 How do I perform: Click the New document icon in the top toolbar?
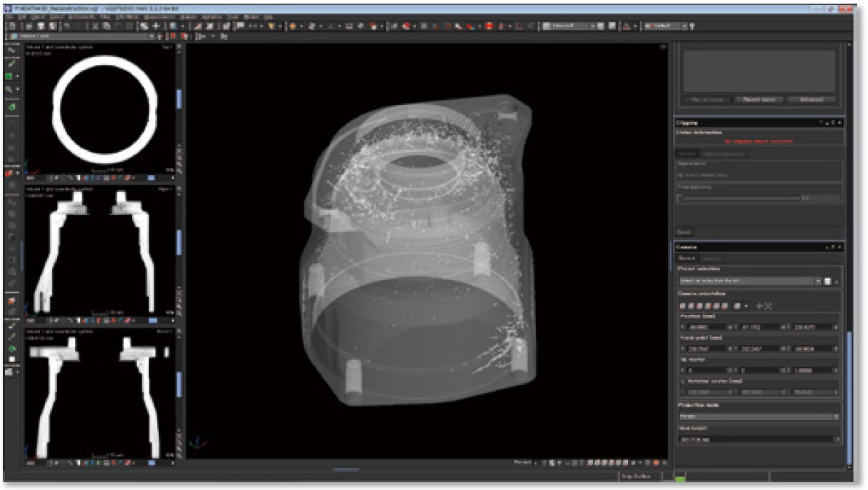click(11, 26)
